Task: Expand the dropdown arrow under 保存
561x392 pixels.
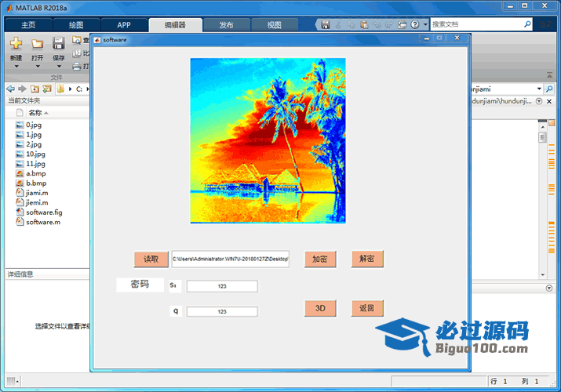Action: pos(58,67)
